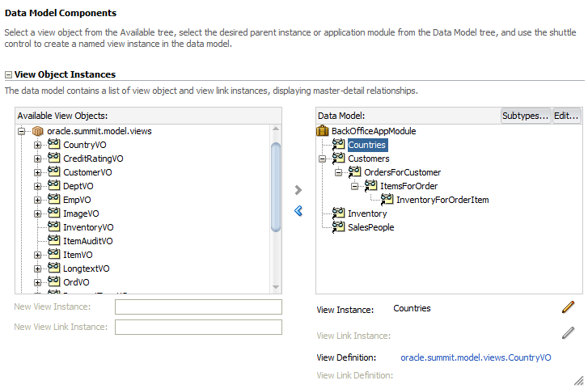Click the OrdersForCustomer instance icon
Screen dimensions: 588x389
[x=354, y=172]
